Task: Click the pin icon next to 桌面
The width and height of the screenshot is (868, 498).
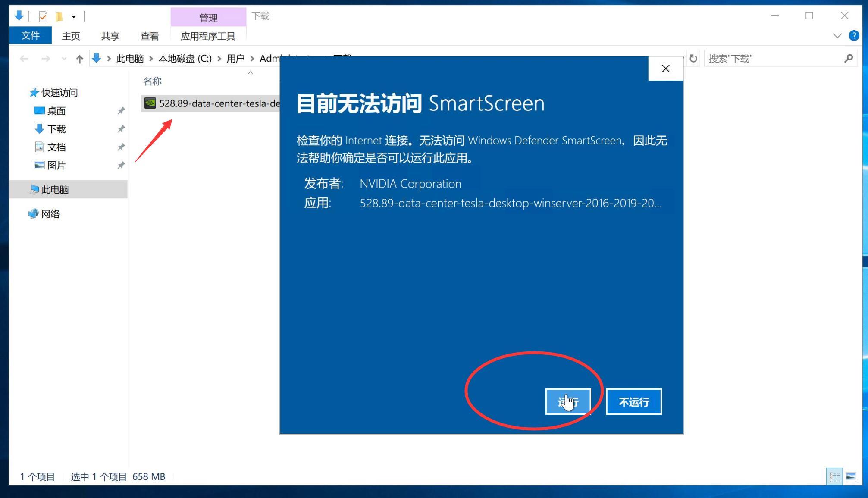Action: tap(121, 111)
